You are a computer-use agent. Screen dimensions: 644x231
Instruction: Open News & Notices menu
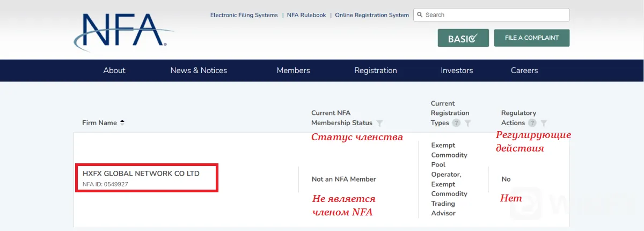[x=199, y=70]
